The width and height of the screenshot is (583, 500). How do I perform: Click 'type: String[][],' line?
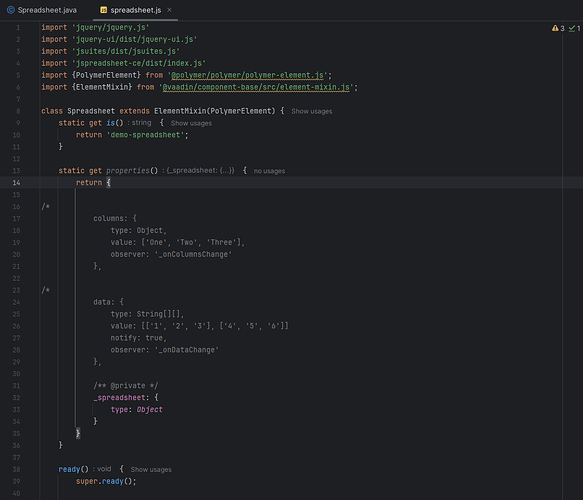[x=147, y=314]
